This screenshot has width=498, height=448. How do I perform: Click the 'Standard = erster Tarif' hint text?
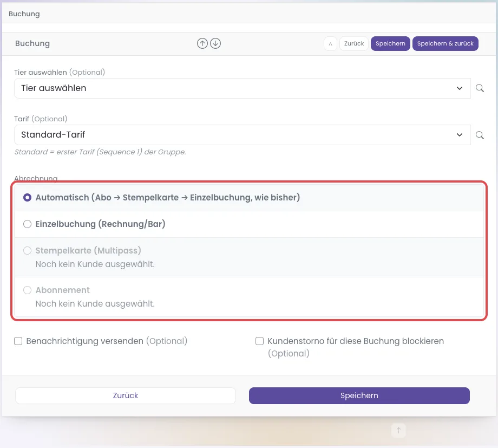click(x=100, y=152)
